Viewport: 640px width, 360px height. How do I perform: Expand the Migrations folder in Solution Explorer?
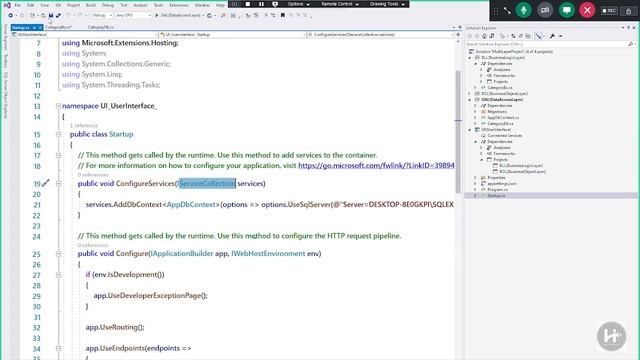[x=475, y=111]
